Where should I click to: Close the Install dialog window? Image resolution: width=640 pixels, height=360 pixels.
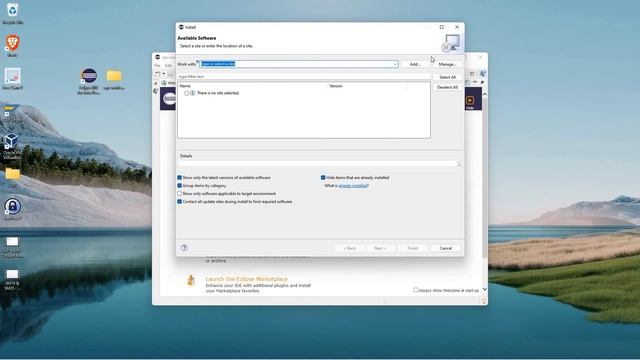[x=457, y=27]
